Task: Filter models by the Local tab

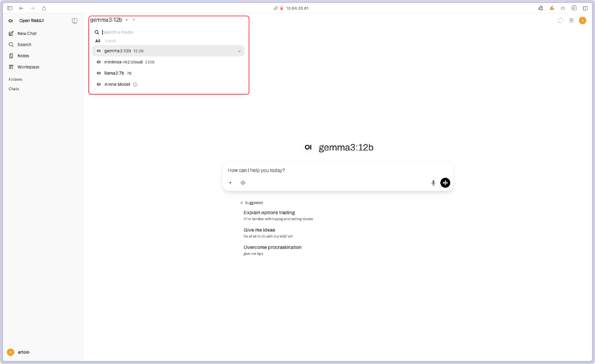Action: (x=111, y=41)
